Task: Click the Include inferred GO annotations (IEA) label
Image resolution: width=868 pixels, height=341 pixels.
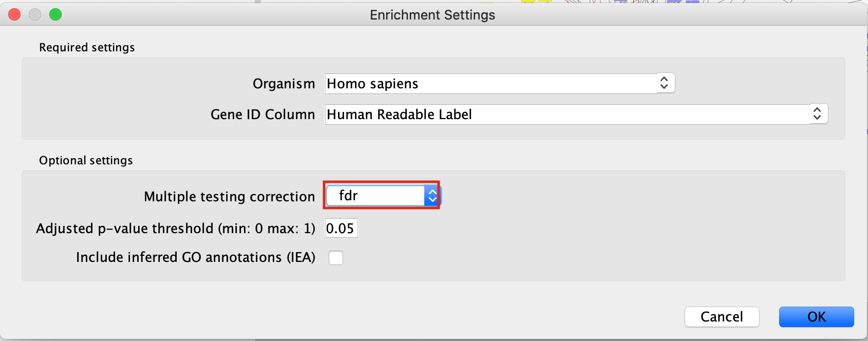Action: pos(195,257)
